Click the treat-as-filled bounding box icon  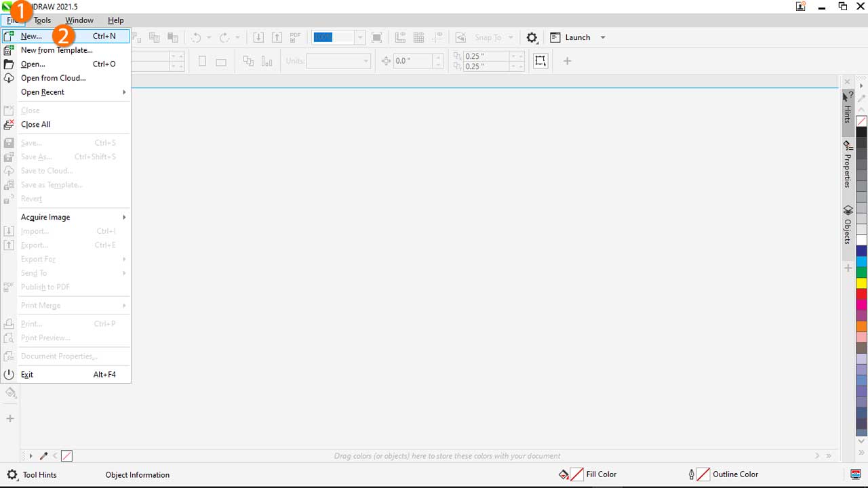(x=540, y=61)
